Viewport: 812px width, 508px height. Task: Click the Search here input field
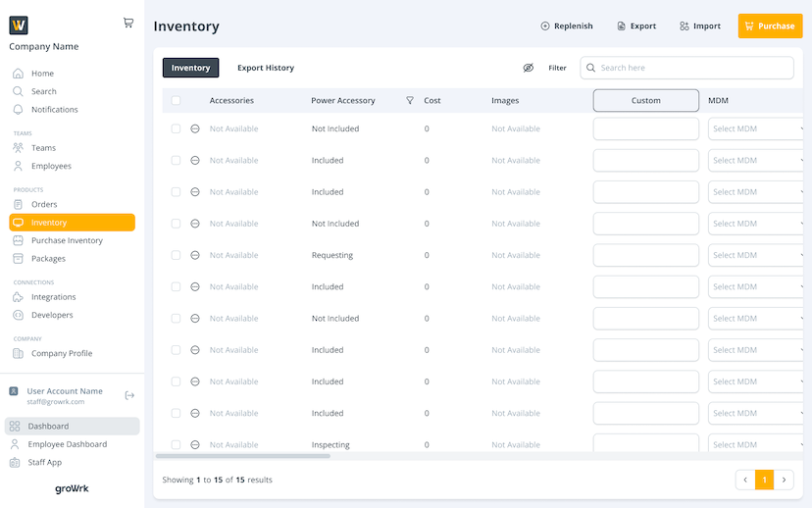(691, 68)
